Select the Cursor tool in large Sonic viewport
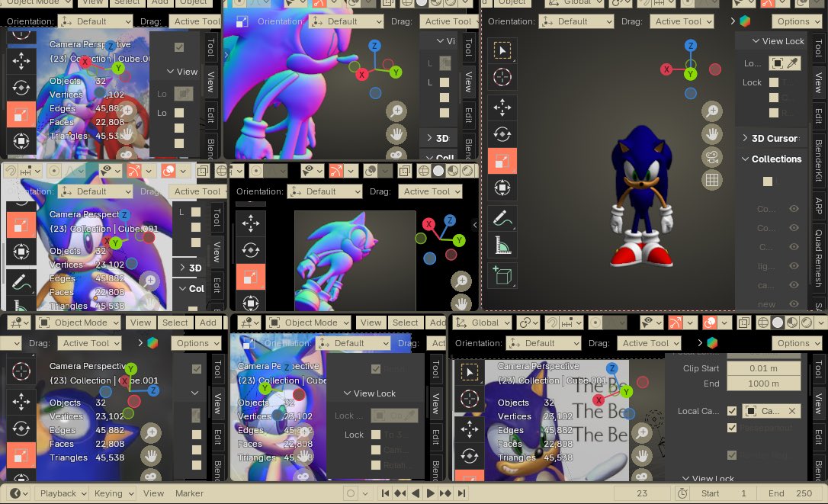Image resolution: width=828 pixels, height=504 pixels. (x=502, y=77)
